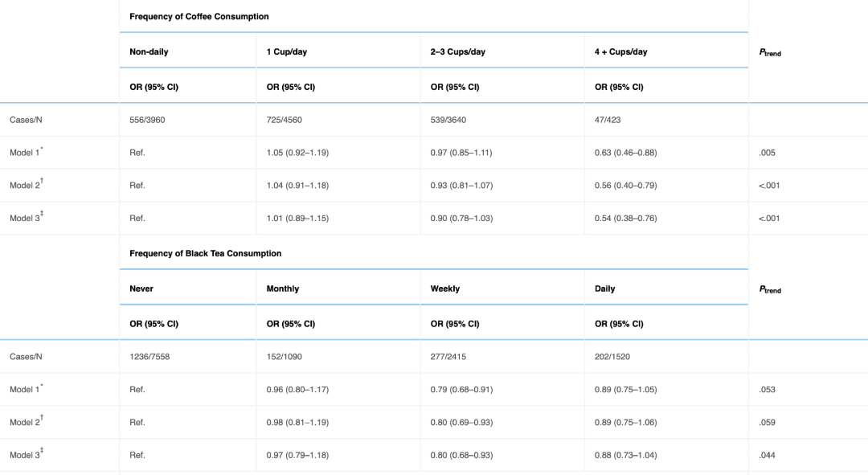The width and height of the screenshot is (868, 475).
Task: Click the Frequency of Black Tea Consumption heading
Action: point(205,253)
